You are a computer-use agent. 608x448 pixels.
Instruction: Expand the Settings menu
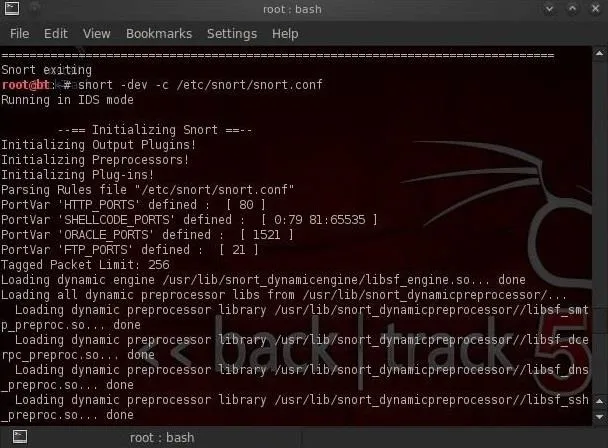click(232, 34)
